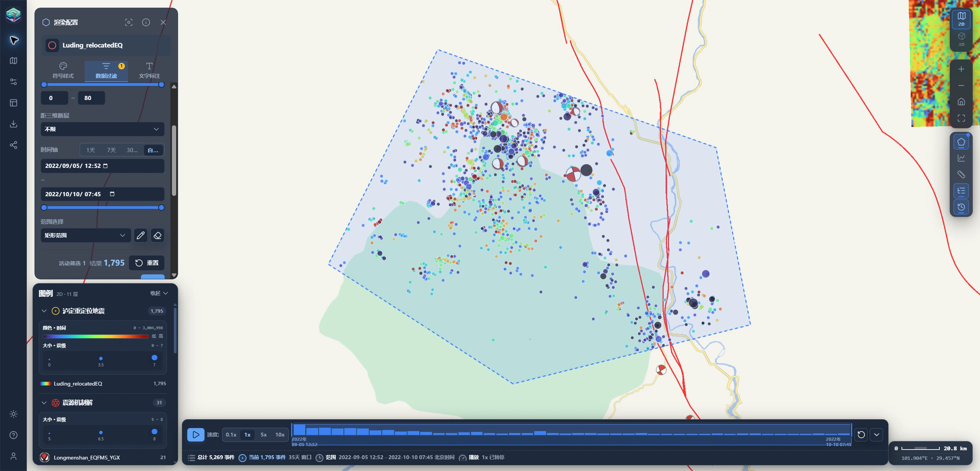Click the eraser clear range button
The width and height of the screenshot is (980, 471).
157,235
